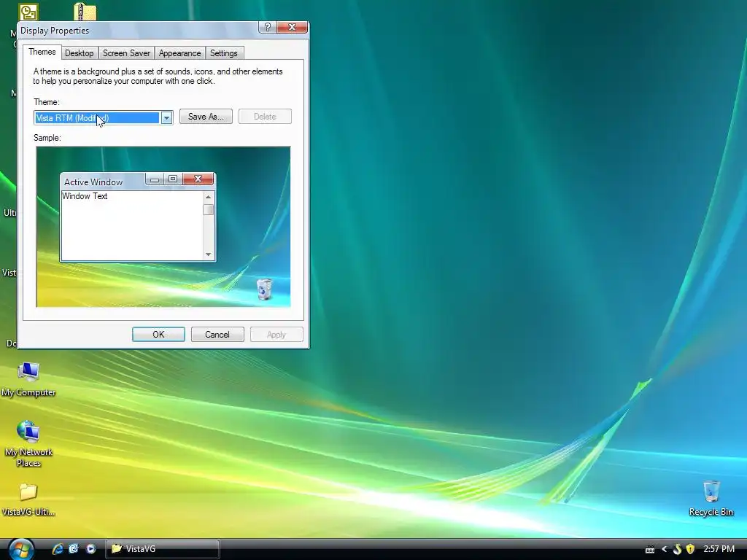Click the Display Properties help question-mark button

[x=267, y=27]
